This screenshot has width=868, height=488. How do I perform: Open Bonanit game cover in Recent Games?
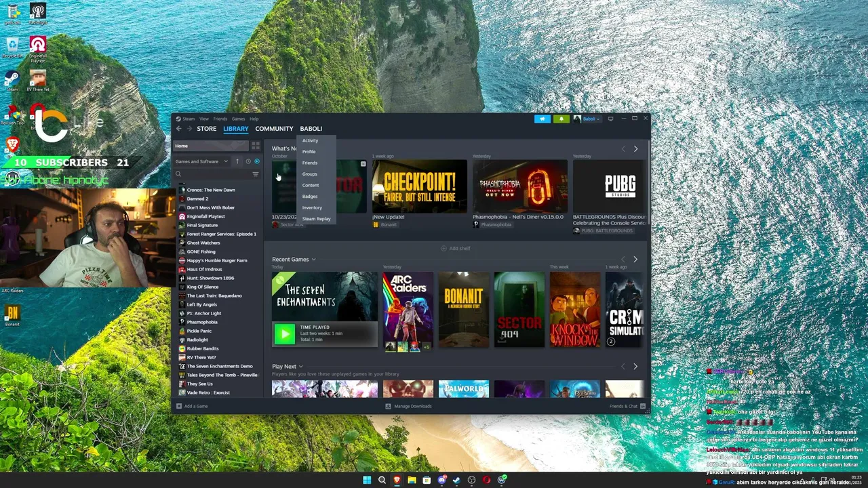point(464,310)
